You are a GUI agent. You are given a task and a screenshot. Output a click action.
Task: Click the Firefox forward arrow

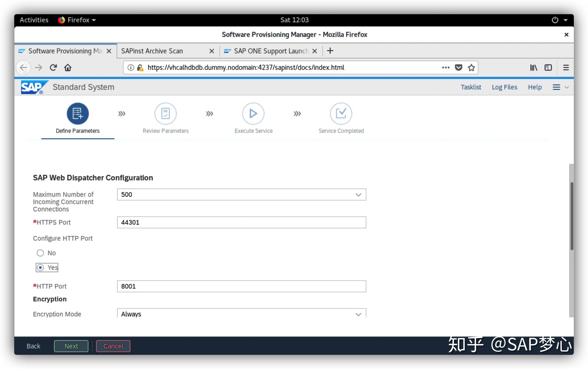38,67
